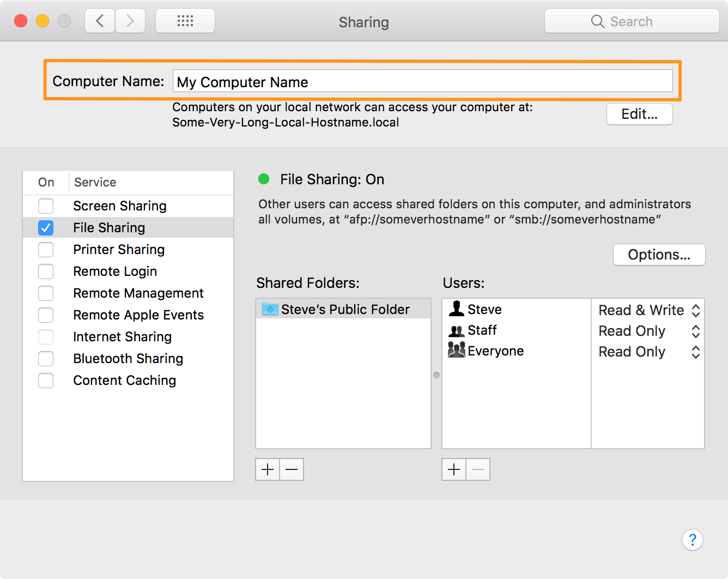Select Remote Management service row
This screenshot has width=728, height=579.
(128, 293)
